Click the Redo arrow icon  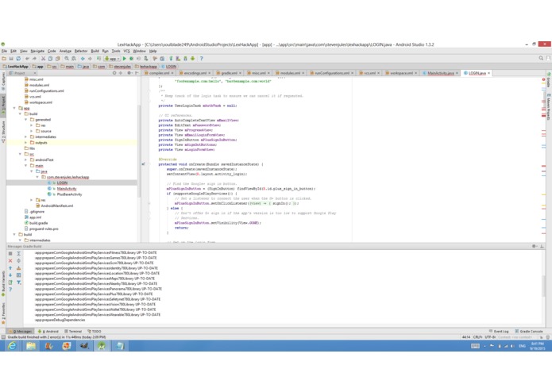coord(34,59)
